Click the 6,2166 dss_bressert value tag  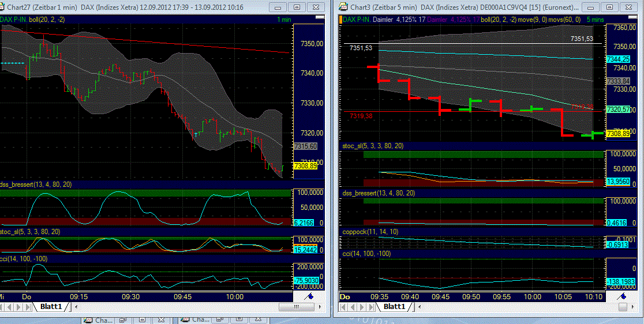304,223
